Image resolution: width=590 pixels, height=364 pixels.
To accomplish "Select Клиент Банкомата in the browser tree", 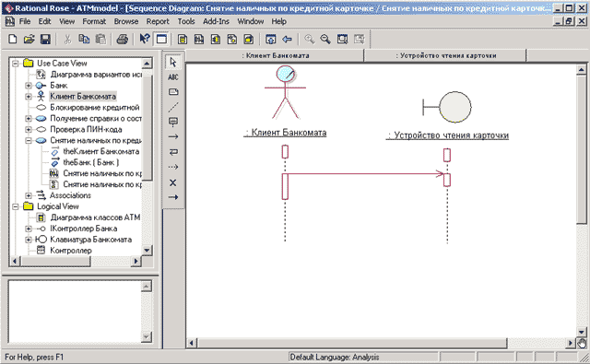I will click(x=83, y=96).
